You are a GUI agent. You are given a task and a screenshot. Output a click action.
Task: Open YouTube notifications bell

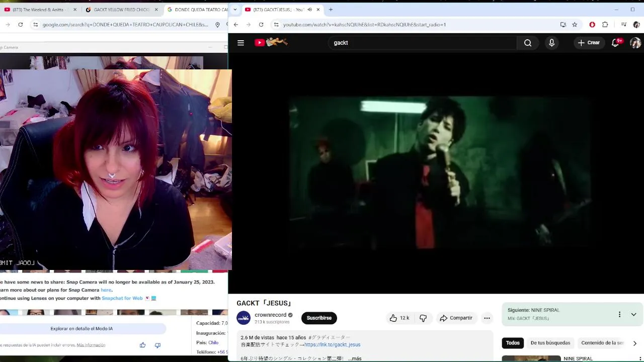coord(615,43)
